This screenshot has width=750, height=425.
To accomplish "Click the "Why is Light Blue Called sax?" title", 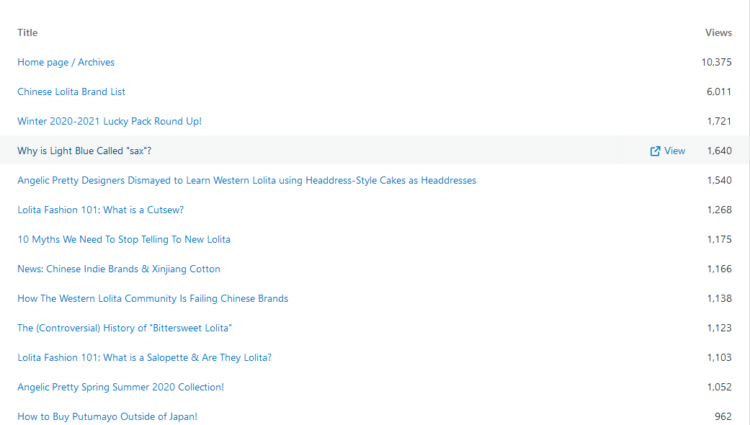I will point(84,151).
